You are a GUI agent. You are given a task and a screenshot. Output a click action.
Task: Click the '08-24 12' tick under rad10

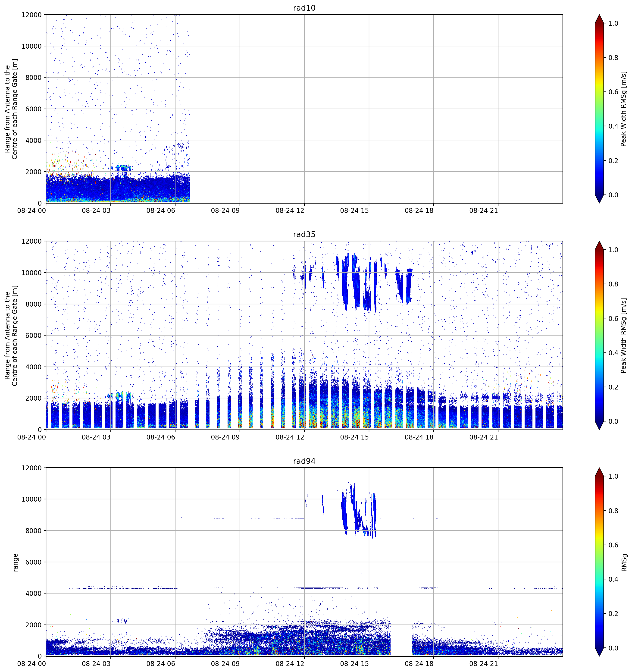290,210
